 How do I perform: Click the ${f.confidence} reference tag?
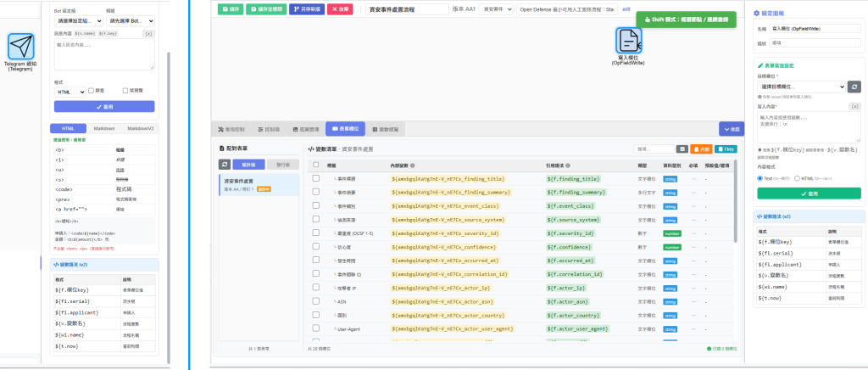(x=570, y=247)
